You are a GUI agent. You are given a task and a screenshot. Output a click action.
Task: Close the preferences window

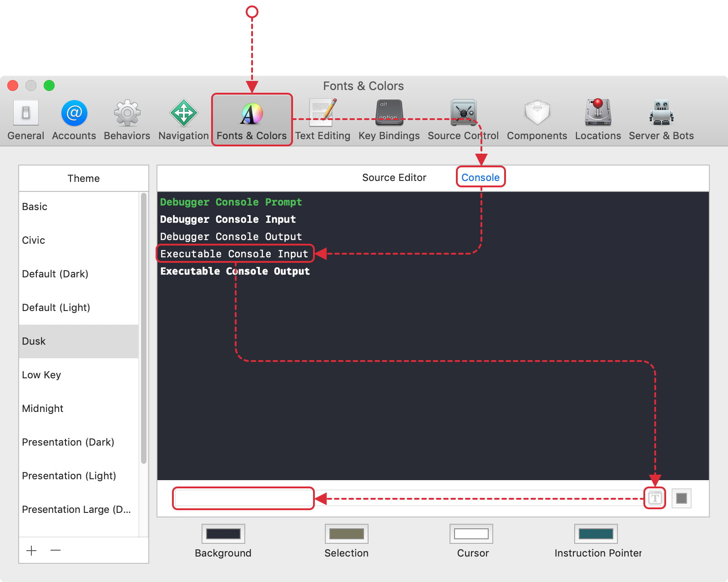pyautogui.click(x=13, y=85)
